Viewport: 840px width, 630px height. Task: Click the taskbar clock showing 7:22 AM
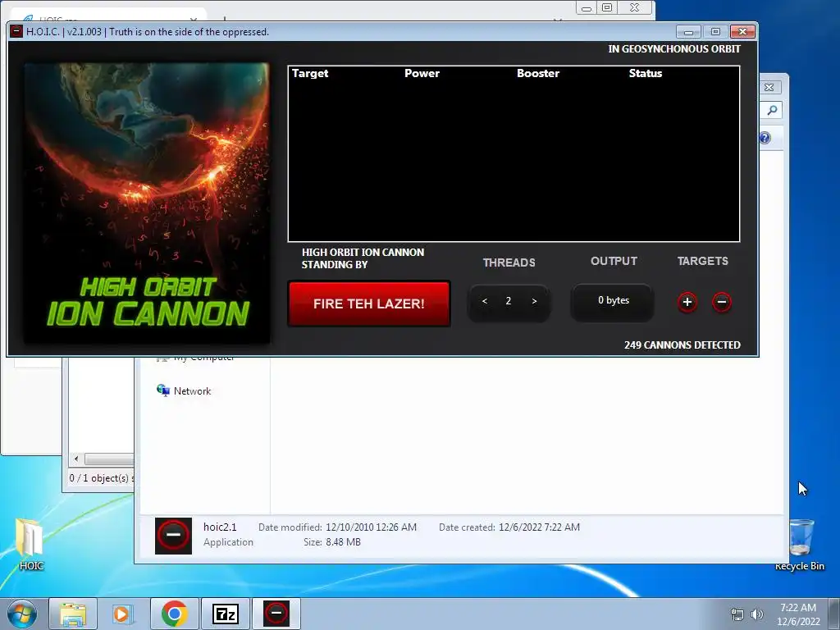(798, 614)
